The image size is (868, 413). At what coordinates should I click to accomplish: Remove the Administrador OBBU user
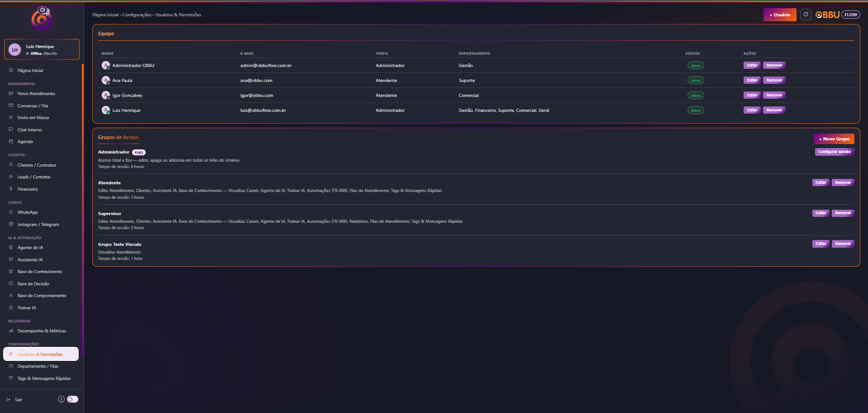click(774, 65)
